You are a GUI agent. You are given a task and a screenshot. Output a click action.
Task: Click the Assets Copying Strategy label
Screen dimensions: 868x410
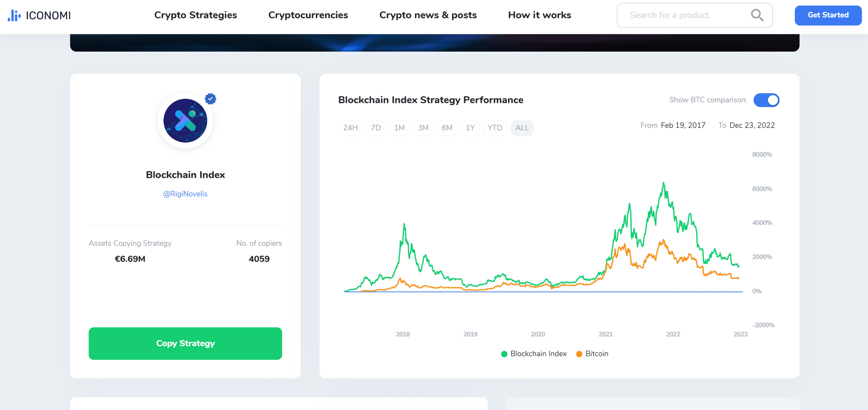(x=130, y=243)
